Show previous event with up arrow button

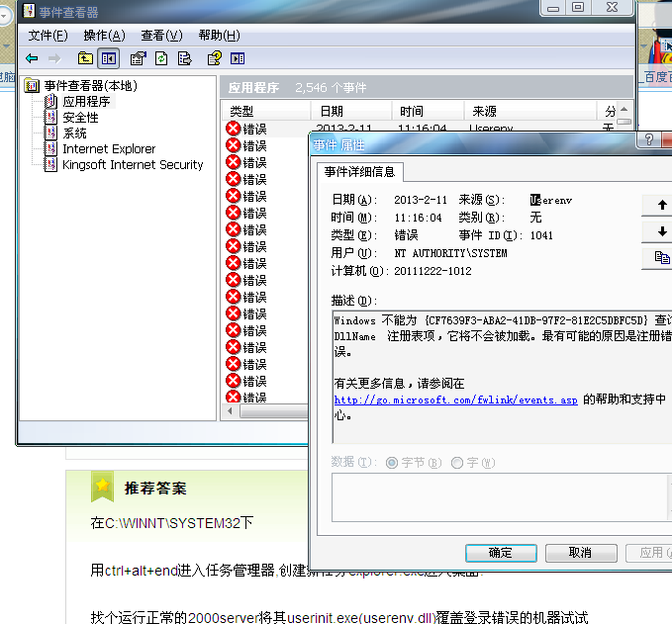[x=662, y=205]
